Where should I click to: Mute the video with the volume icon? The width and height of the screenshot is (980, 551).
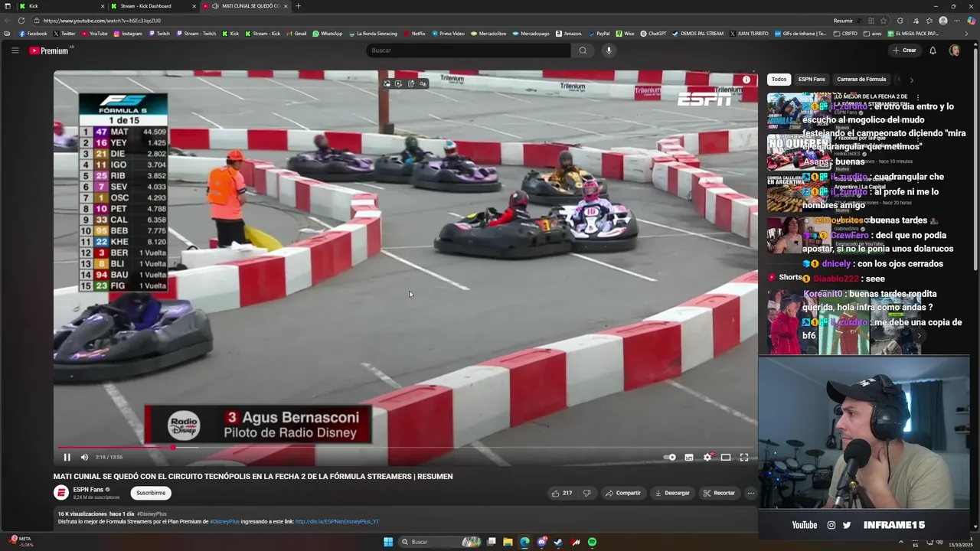click(x=84, y=457)
